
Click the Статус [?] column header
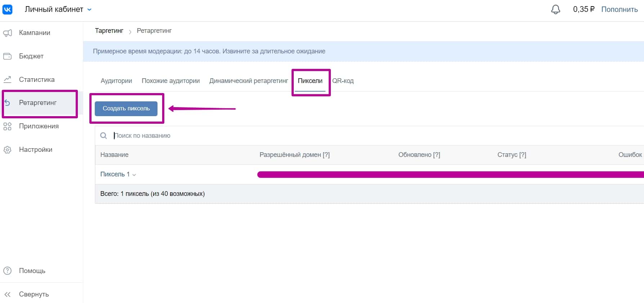tap(512, 155)
